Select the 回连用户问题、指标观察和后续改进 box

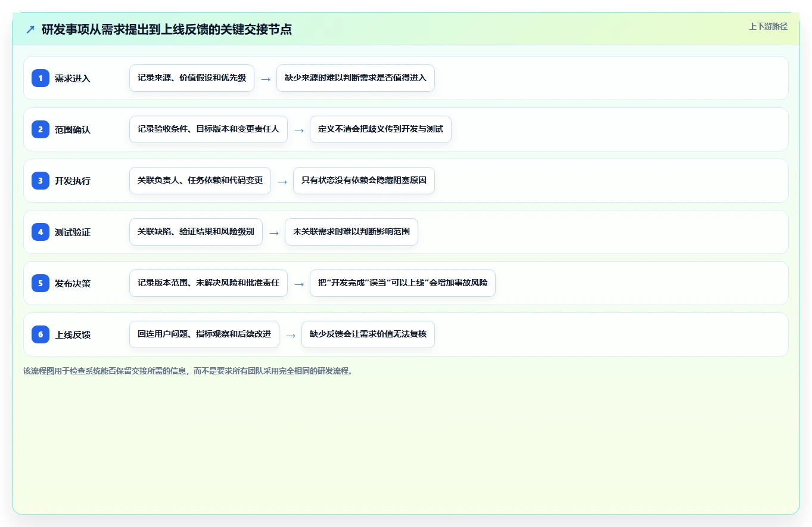point(204,334)
